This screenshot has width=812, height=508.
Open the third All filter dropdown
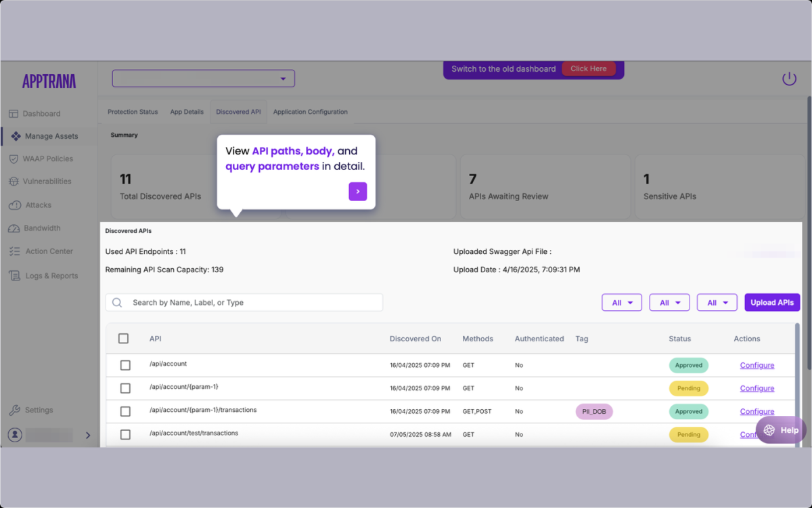(x=717, y=302)
